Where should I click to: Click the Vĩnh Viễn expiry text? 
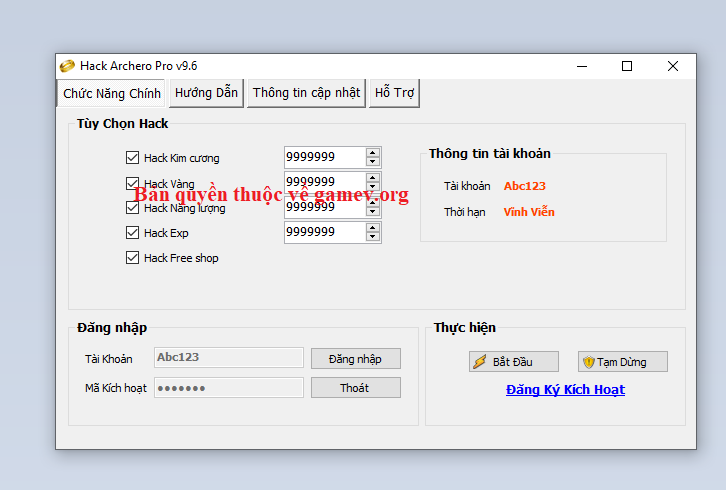529,212
